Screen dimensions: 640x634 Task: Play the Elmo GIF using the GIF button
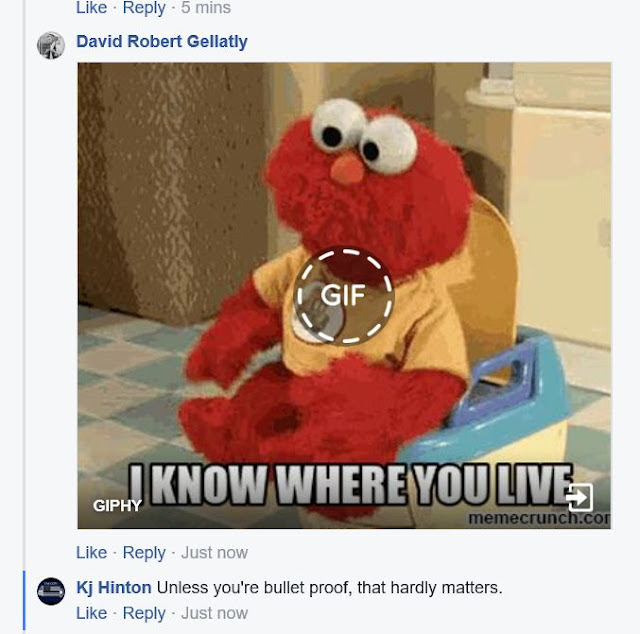pyautogui.click(x=343, y=295)
